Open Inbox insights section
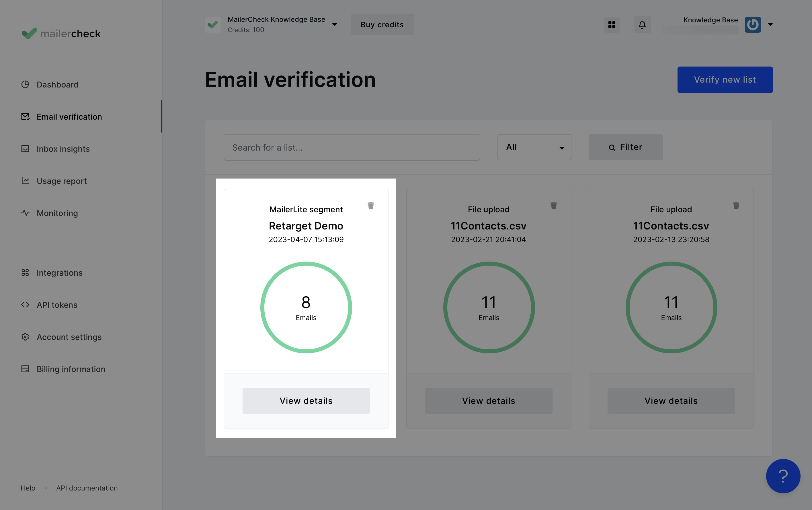 (63, 149)
